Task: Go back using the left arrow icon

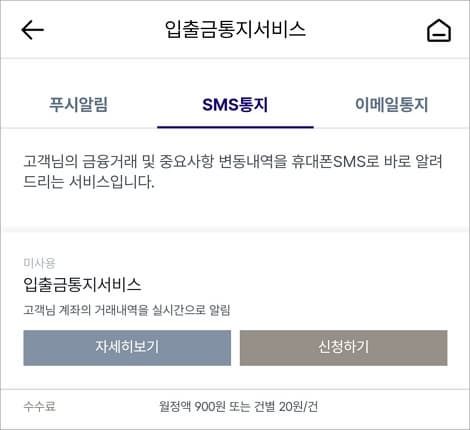Action: [x=32, y=30]
